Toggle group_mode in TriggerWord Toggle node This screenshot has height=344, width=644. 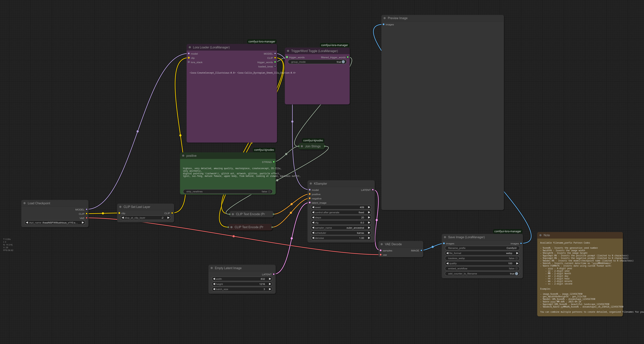coord(343,62)
